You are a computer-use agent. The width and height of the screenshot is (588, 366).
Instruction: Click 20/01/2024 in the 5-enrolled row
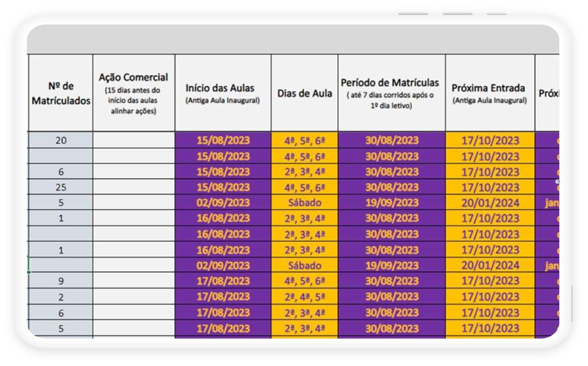(x=490, y=202)
